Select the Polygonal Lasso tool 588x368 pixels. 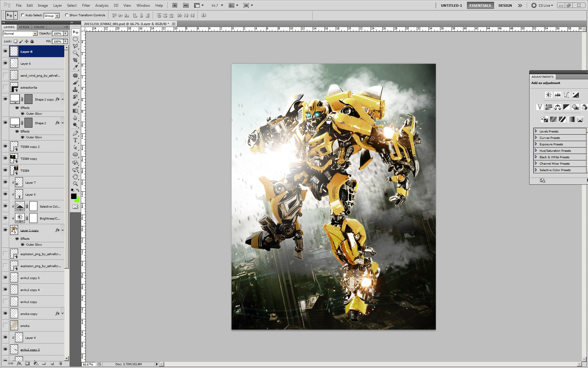75,46
